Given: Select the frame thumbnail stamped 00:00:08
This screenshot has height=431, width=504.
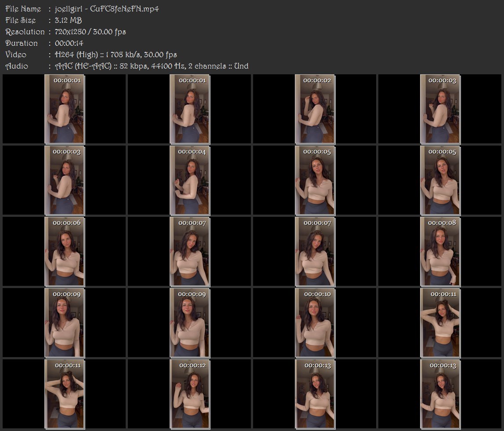Looking at the screenshot, I should 440,252.
